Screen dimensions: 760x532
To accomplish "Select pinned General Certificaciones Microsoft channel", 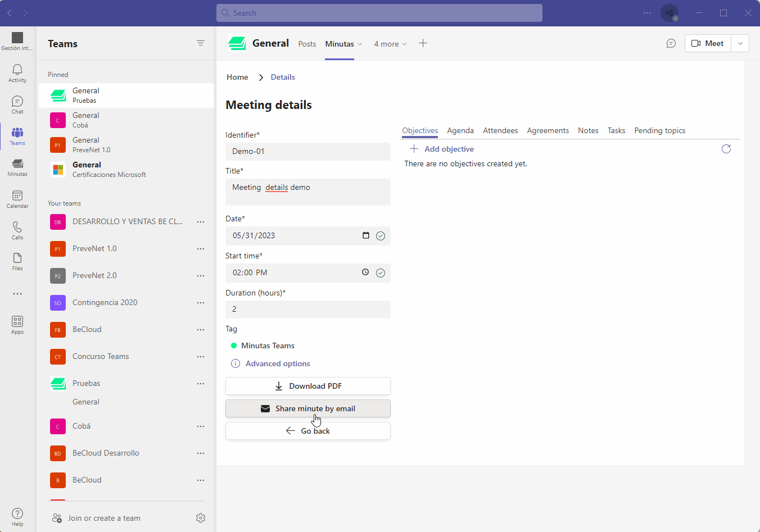I will (x=126, y=170).
